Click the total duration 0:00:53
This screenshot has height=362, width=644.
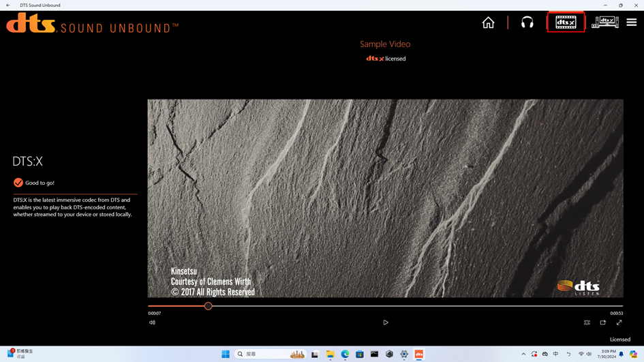point(617,313)
